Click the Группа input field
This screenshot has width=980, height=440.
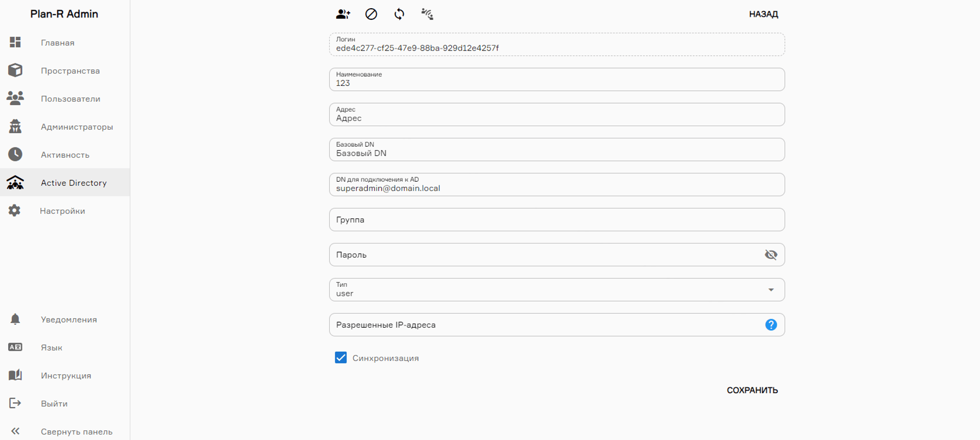[x=556, y=220]
